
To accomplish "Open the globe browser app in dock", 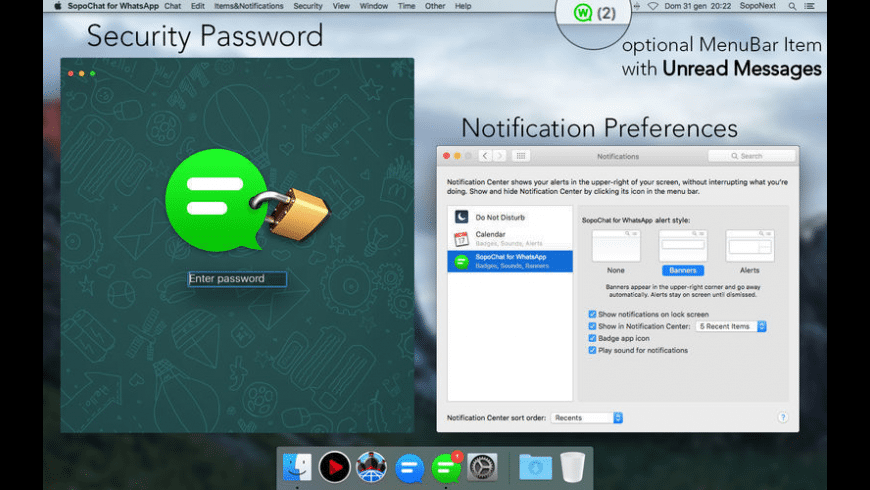I will pos(371,467).
